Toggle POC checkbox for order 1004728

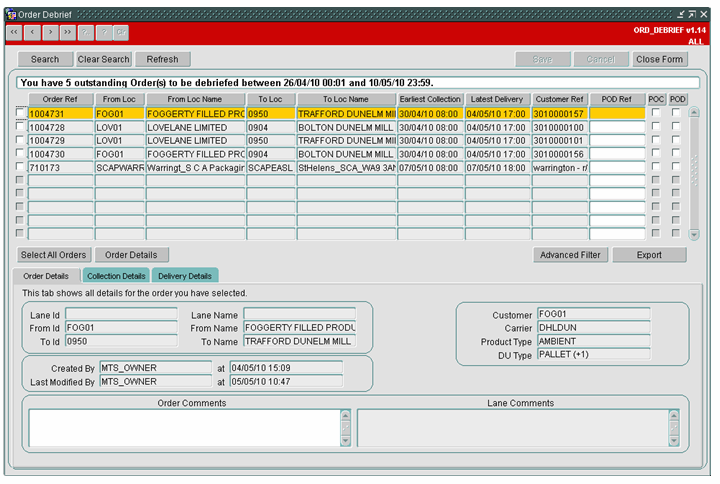coord(656,126)
